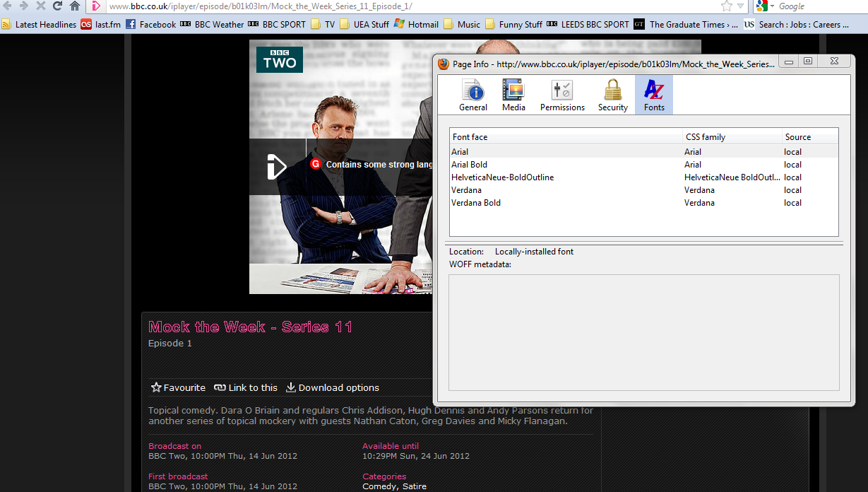Bookmark this page with the star icon
Image resolution: width=868 pixels, height=492 pixels.
point(727,6)
